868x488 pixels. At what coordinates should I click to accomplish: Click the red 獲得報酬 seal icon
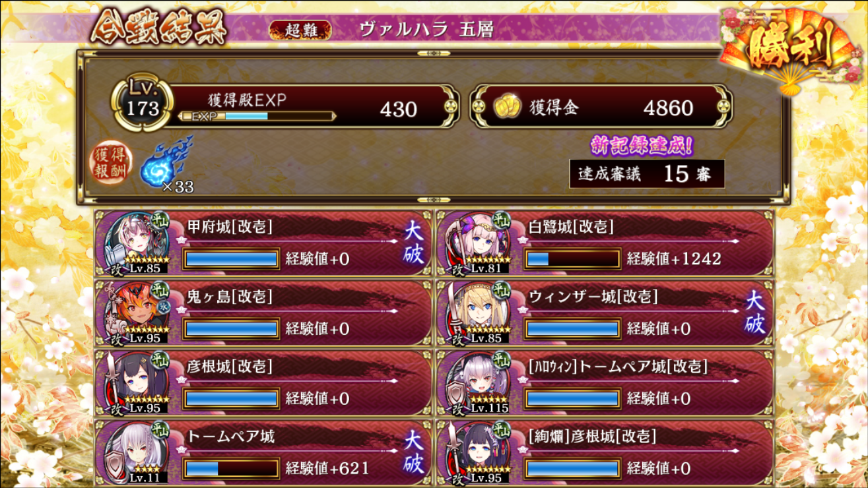[x=111, y=162]
